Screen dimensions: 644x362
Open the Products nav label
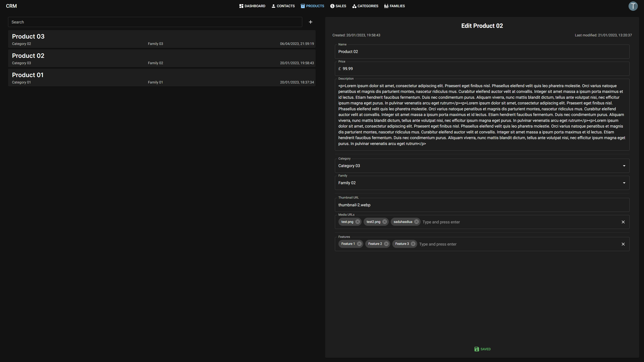[x=315, y=6]
